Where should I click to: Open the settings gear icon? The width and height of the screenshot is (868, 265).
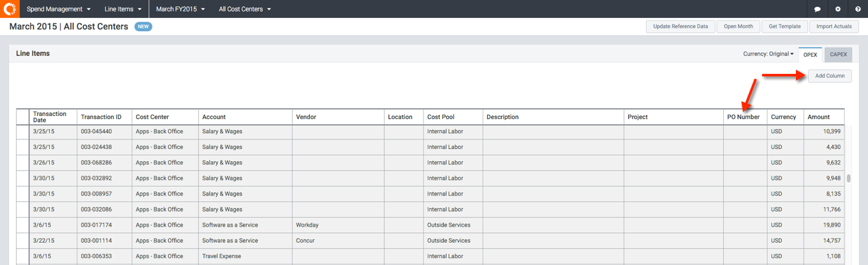(837, 10)
